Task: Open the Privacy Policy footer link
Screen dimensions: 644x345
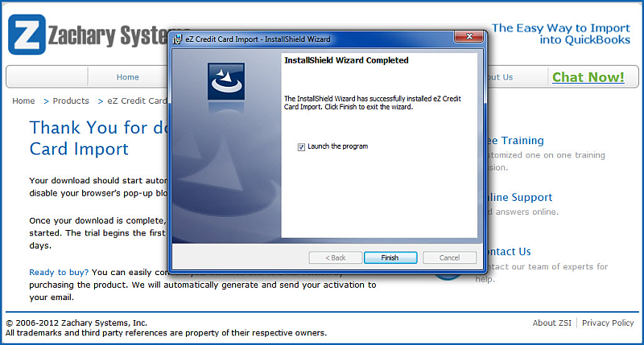Action: 608,322
